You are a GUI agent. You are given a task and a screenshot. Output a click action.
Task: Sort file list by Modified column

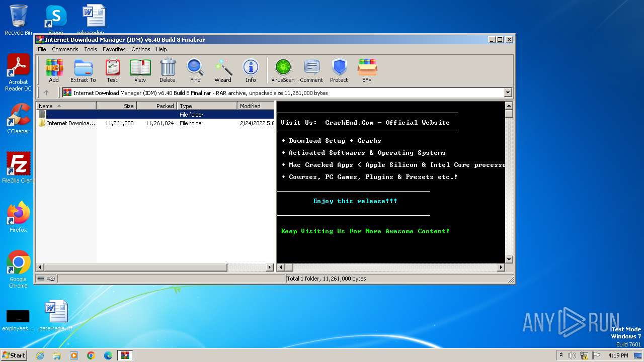pyautogui.click(x=256, y=106)
